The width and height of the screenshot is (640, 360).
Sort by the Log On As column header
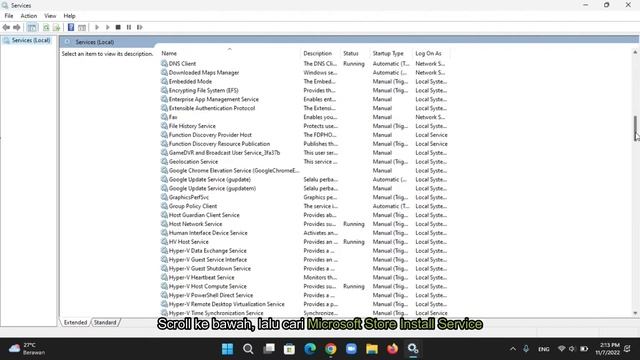(x=431, y=53)
